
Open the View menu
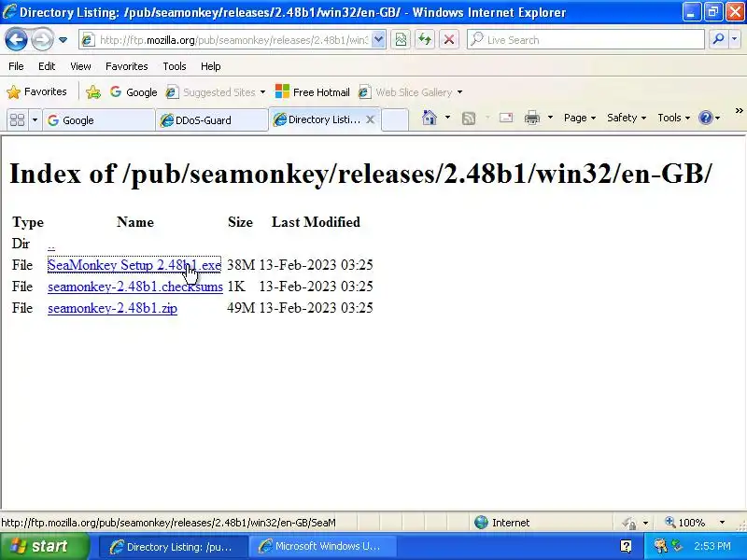(x=80, y=66)
